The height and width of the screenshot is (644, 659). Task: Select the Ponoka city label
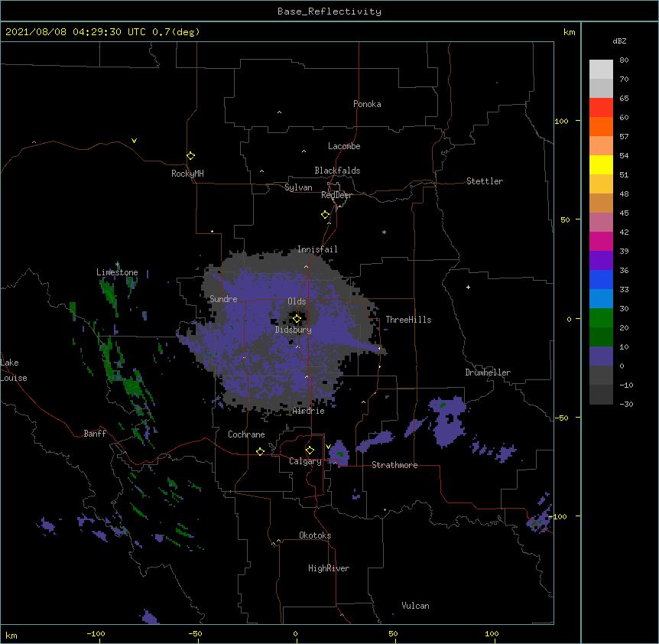(x=367, y=104)
